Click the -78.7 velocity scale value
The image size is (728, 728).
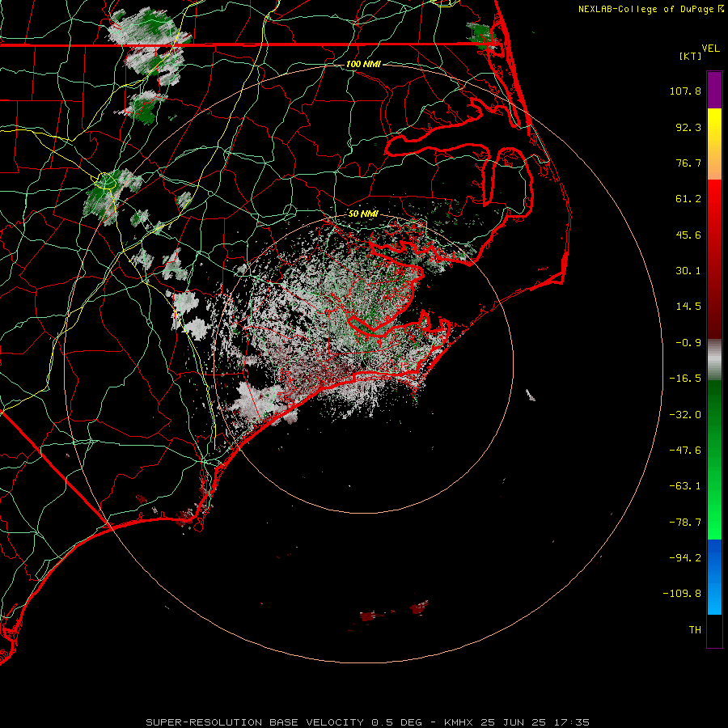[685, 523]
